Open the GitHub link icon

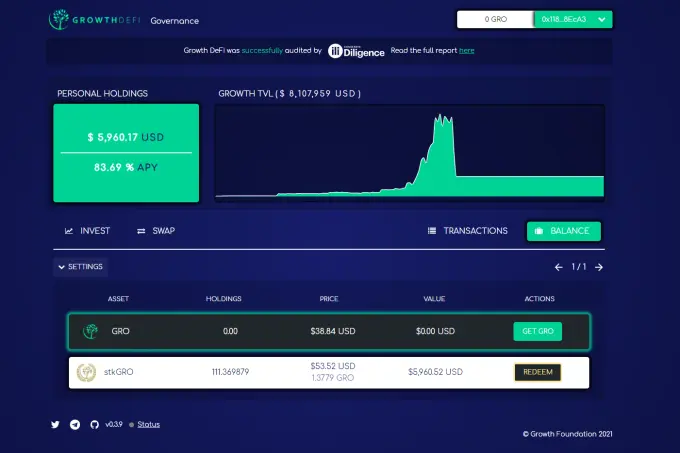(95, 424)
